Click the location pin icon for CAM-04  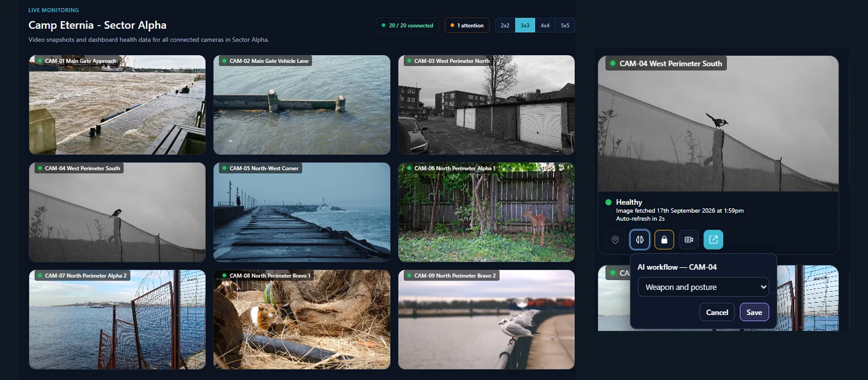(615, 240)
